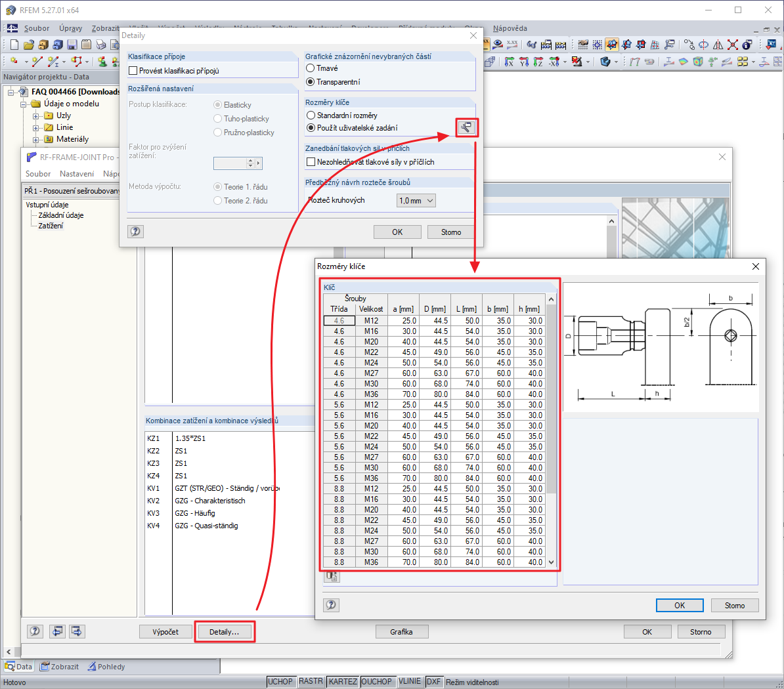Viewport: 784px width, 689px height.
Task: Click the Grafika button
Action: tap(401, 631)
